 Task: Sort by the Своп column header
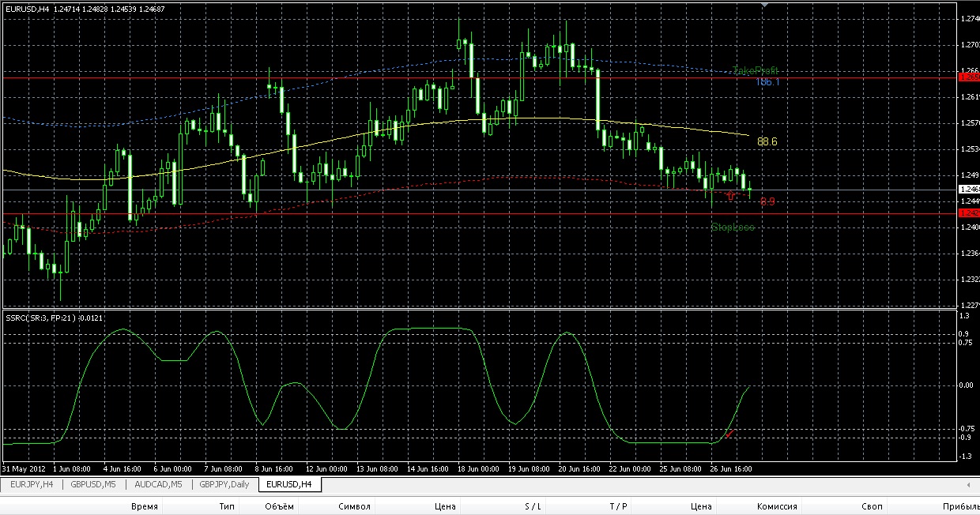pyautogui.click(x=872, y=506)
